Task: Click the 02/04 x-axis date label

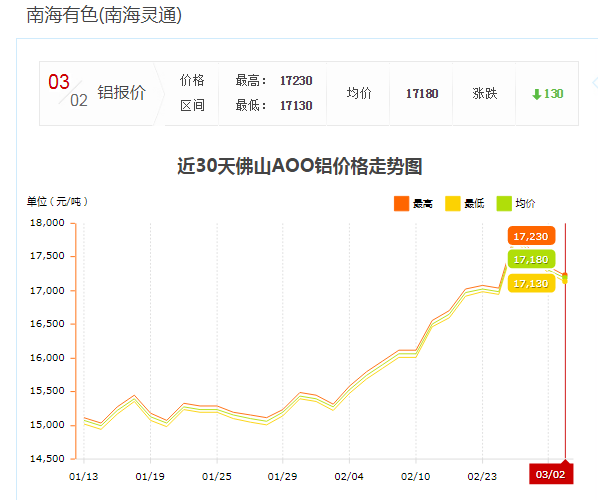Action: click(x=349, y=476)
